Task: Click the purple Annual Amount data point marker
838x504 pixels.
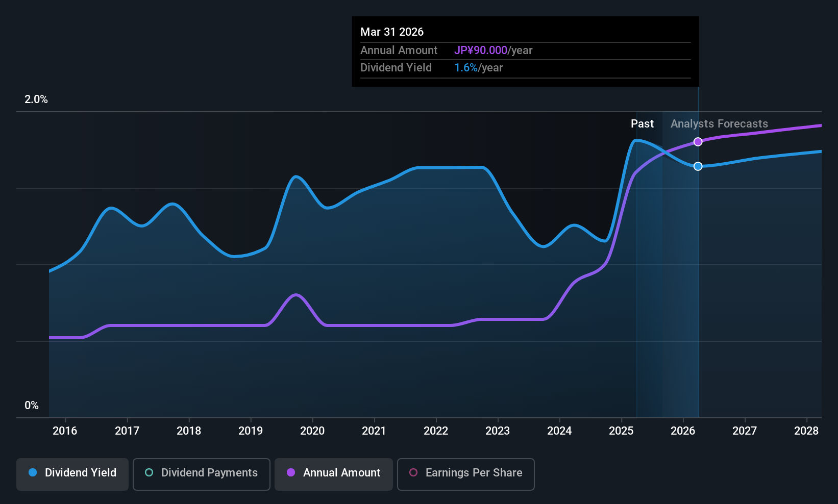Action: coord(698,142)
